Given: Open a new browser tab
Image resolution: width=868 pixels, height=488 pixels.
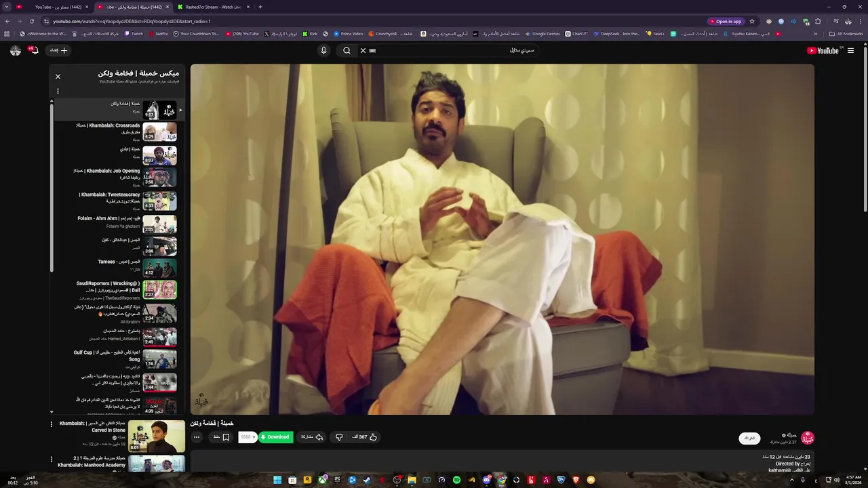Looking at the screenshot, I should [260, 7].
